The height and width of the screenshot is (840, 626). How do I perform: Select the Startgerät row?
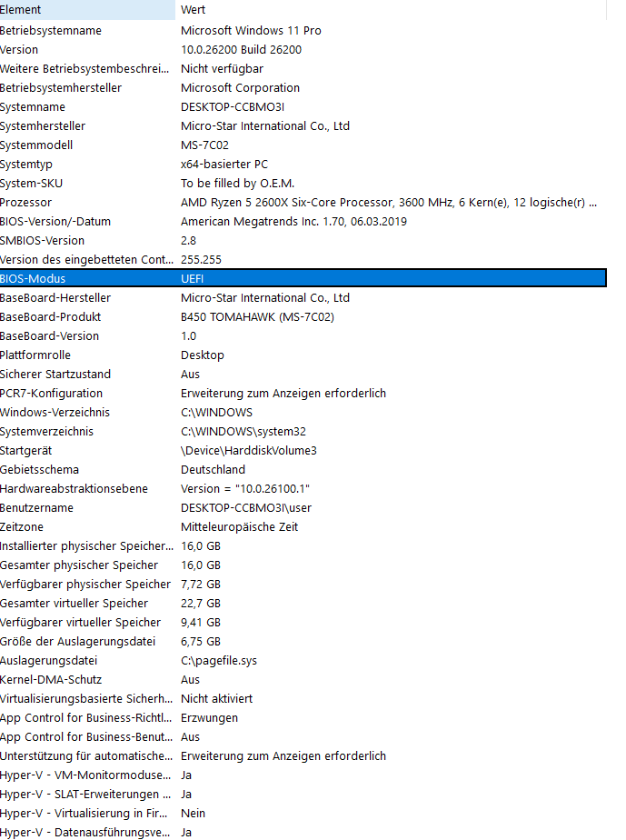(x=303, y=451)
